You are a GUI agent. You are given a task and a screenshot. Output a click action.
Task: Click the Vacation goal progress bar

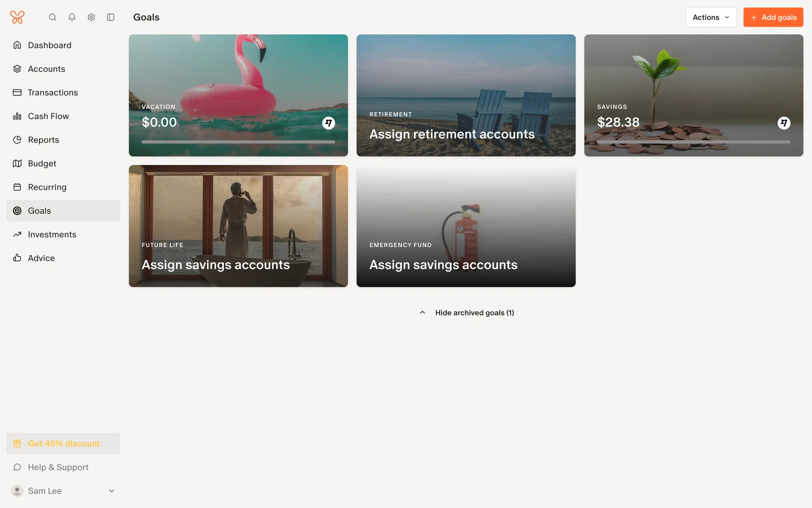click(238, 142)
